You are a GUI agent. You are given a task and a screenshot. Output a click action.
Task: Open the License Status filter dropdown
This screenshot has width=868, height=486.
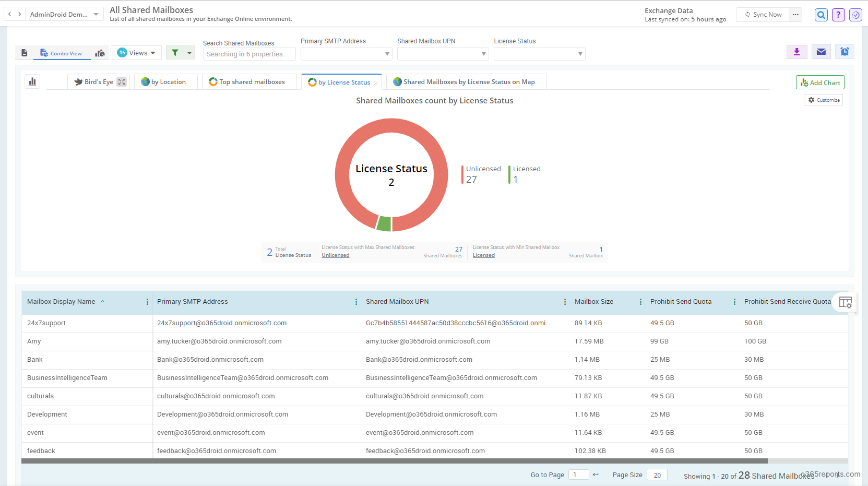click(540, 54)
